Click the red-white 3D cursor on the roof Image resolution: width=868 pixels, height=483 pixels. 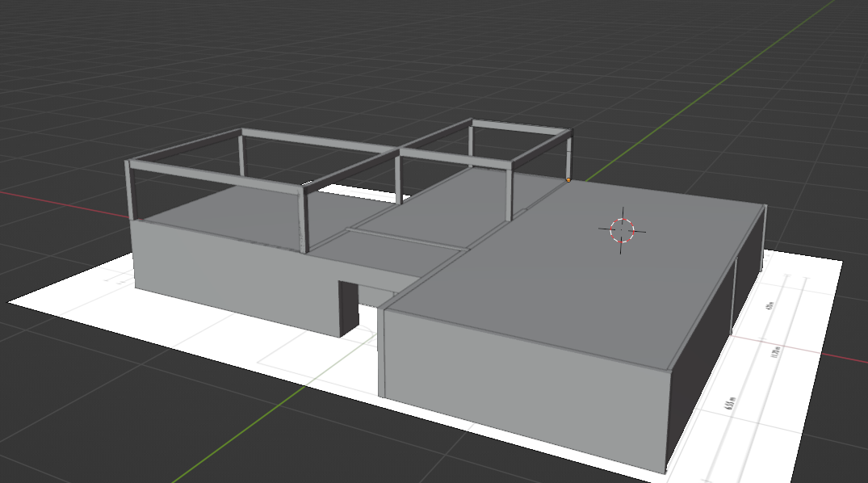click(622, 230)
